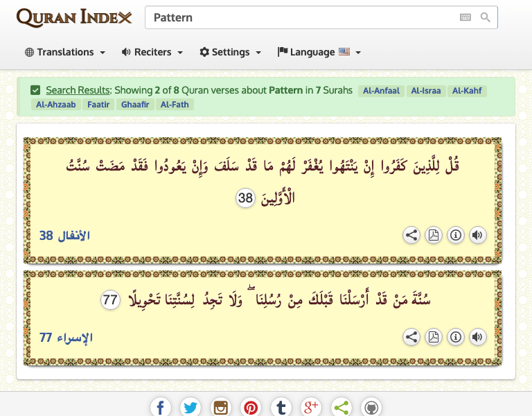Toggle the green Search Results checkbox

click(x=35, y=90)
